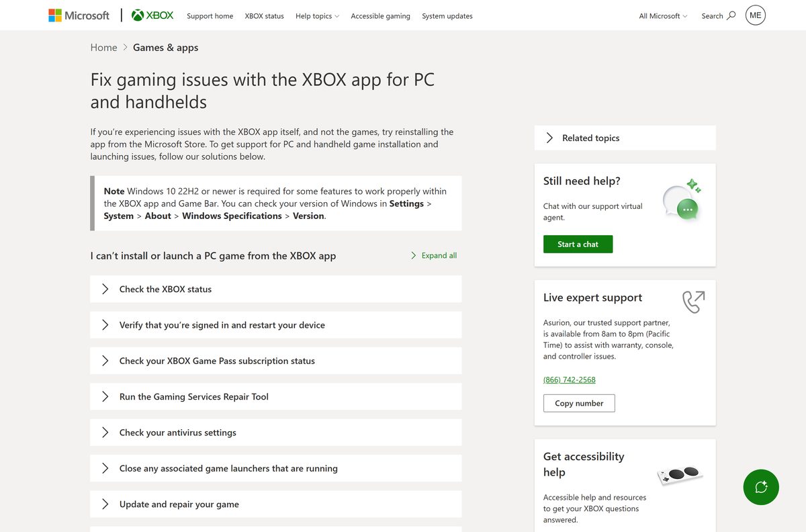
Task: Click Copy number button
Action: (579, 403)
